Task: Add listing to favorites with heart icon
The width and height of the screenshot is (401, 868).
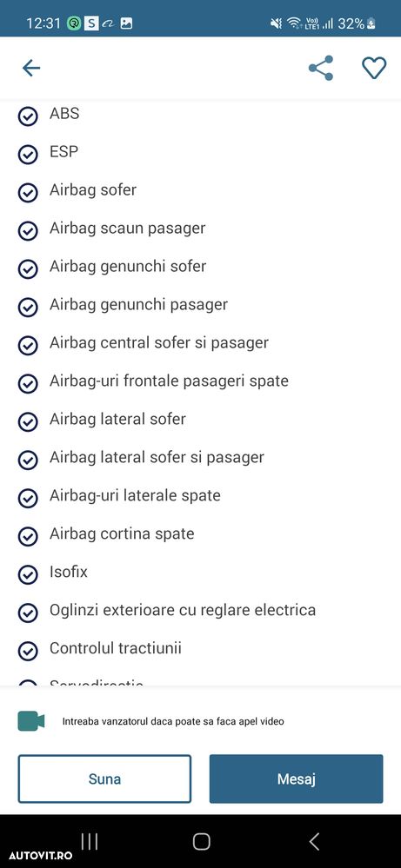Action: pos(374,68)
